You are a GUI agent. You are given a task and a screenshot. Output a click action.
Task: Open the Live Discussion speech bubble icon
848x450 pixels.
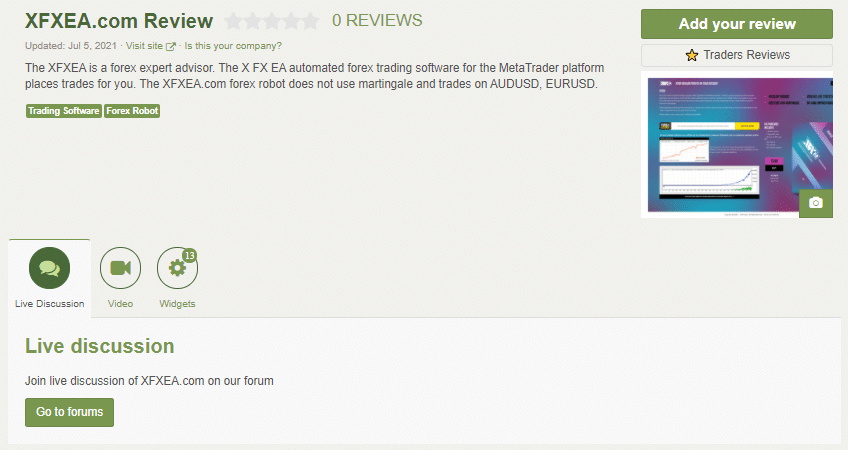click(49, 268)
